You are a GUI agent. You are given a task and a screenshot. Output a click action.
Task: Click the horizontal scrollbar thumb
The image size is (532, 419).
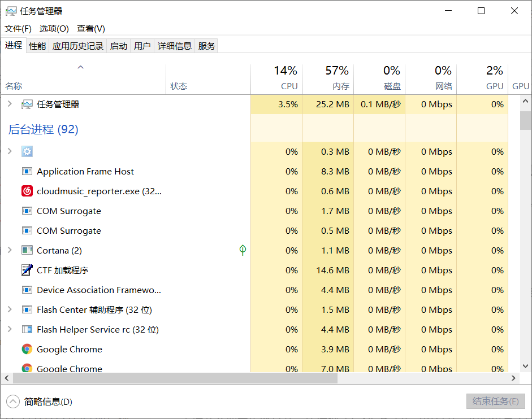[x=175, y=378]
